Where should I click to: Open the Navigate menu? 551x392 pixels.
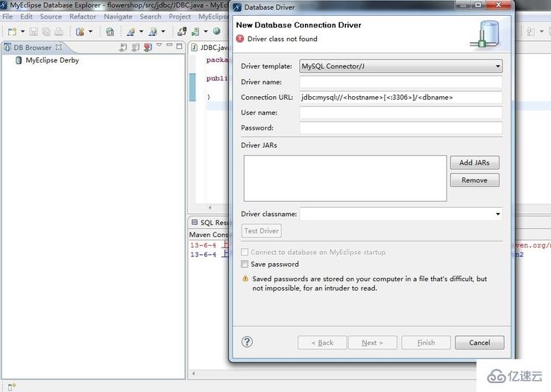pyautogui.click(x=118, y=16)
